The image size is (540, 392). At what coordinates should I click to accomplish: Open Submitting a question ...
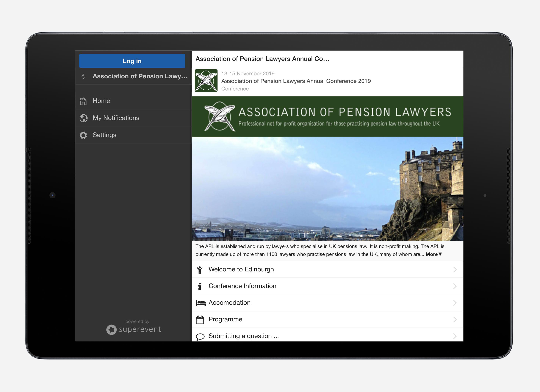pyautogui.click(x=327, y=335)
